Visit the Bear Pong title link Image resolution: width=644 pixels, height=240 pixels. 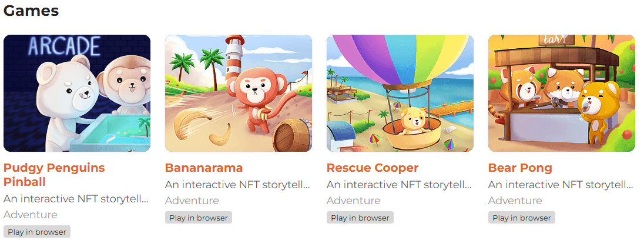tap(520, 168)
